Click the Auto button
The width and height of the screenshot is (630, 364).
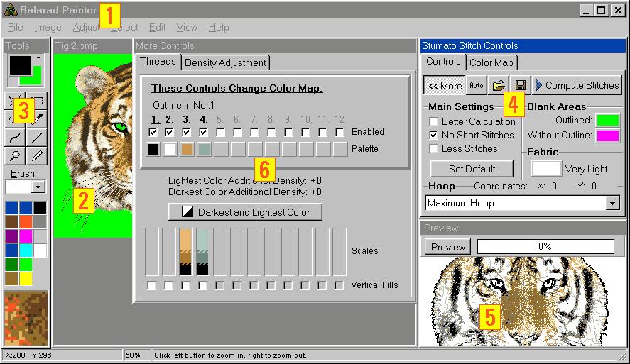(476, 85)
